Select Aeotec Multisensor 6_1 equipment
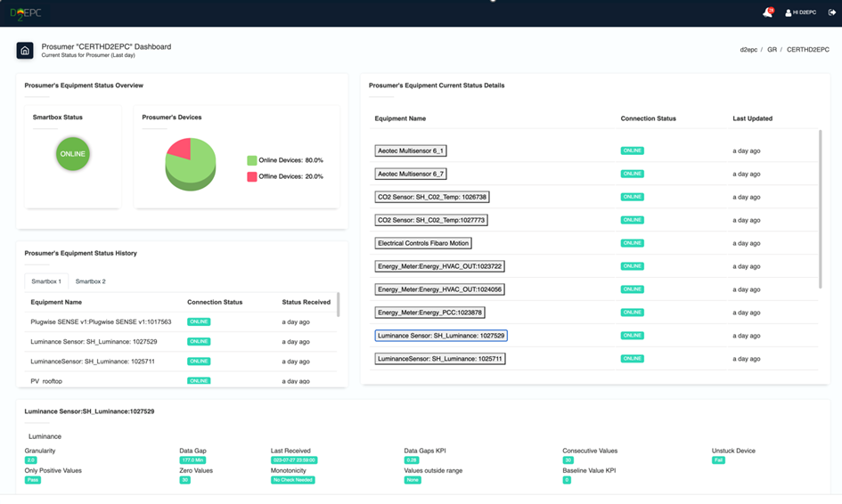The image size is (842, 504). [410, 150]
